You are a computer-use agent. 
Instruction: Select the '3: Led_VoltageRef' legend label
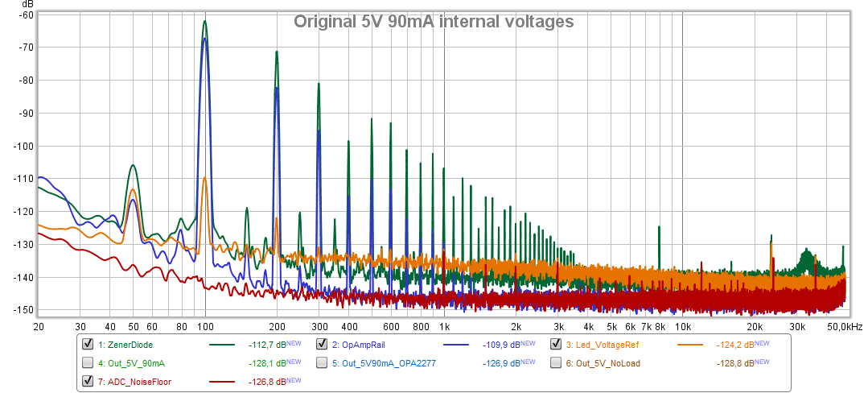point(601,345)
